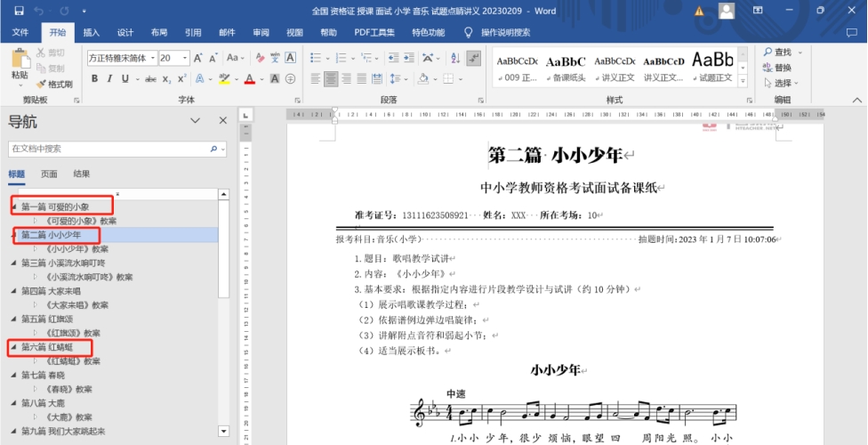Toggle Bold formatting
This screenshot has width=868, height=445.
click(94, 79)
